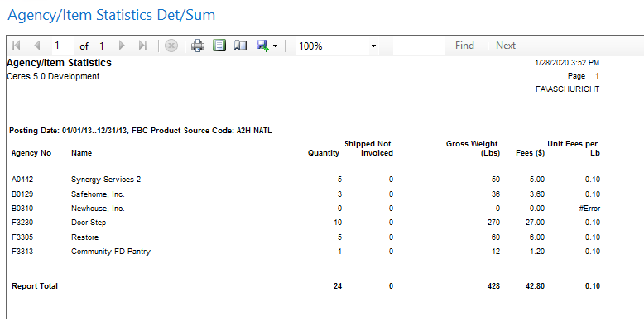Open page setup icon
The height and width of the screenshot is (319, 644).
tap(240, 46)
